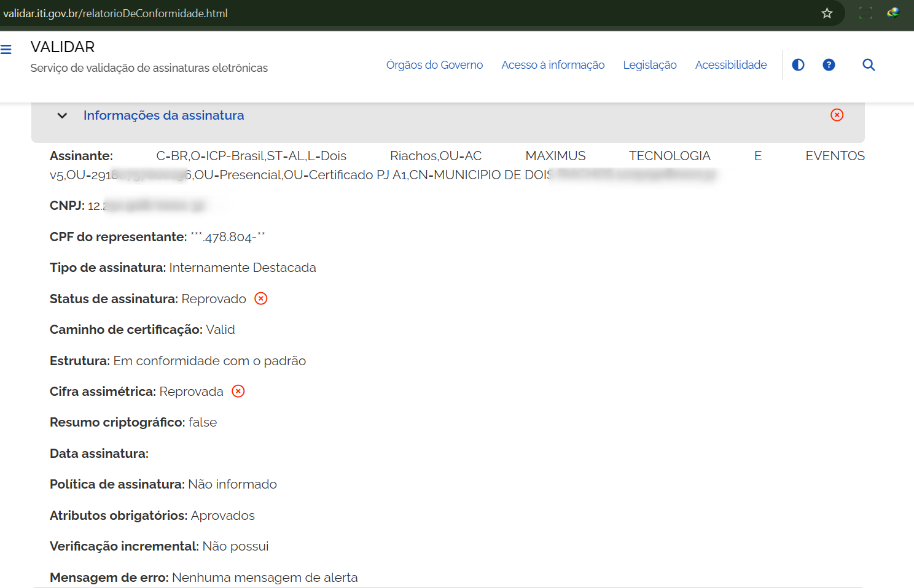
Task: Bookmark this page with the star icon
Action: [x=827, y=14]
